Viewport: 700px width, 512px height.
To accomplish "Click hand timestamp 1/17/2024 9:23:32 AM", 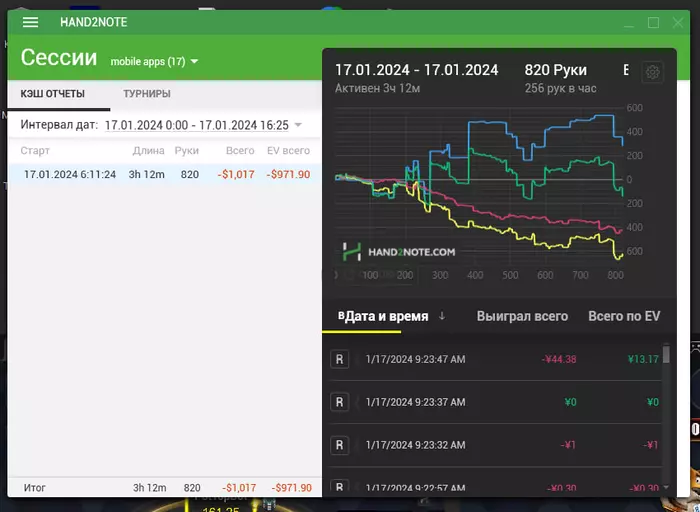I will point(415,445).
